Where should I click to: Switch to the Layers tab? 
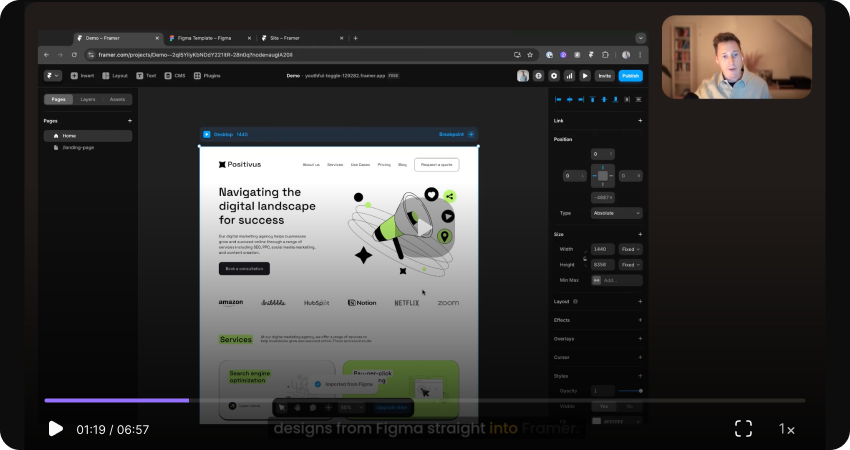(88, 99)
